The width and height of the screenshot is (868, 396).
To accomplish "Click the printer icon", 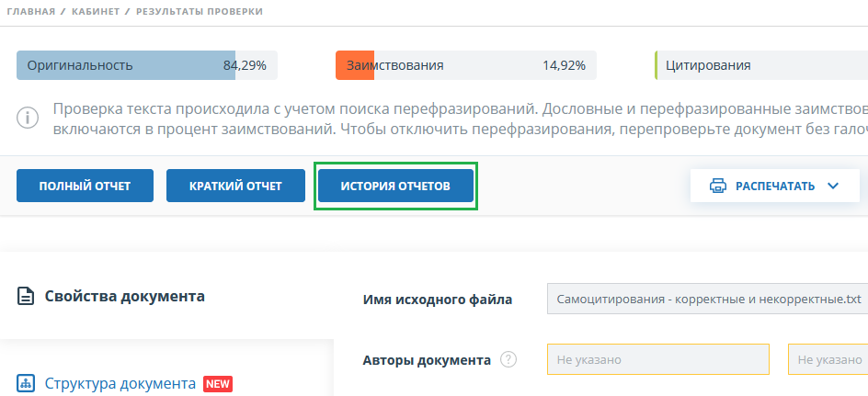I will tap(718, 186).
